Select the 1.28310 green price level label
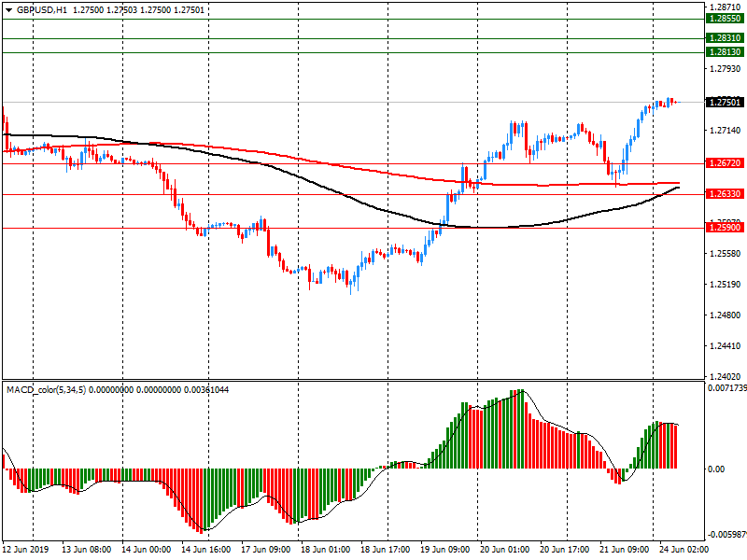Image resolution: width=747 pixels, height=560 pixels. pyautogui.click(x=725, y=38)
